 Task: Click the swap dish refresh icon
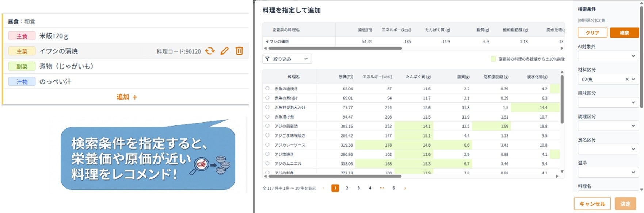[210, 51]
